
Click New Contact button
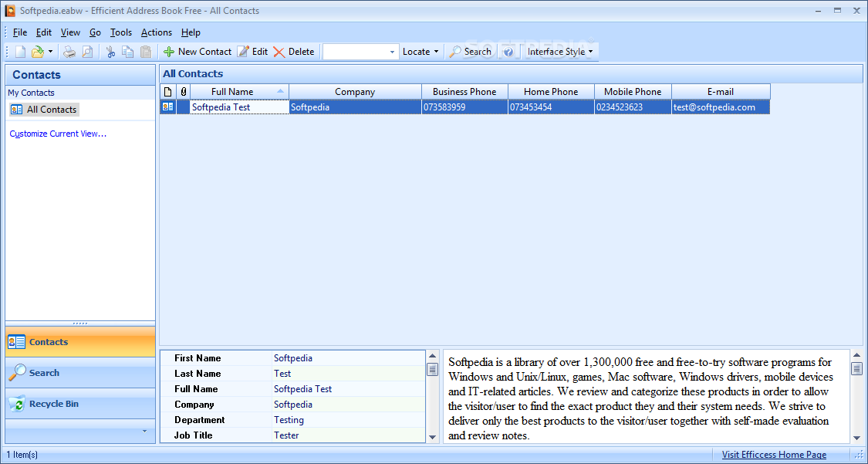pos(197,52)
